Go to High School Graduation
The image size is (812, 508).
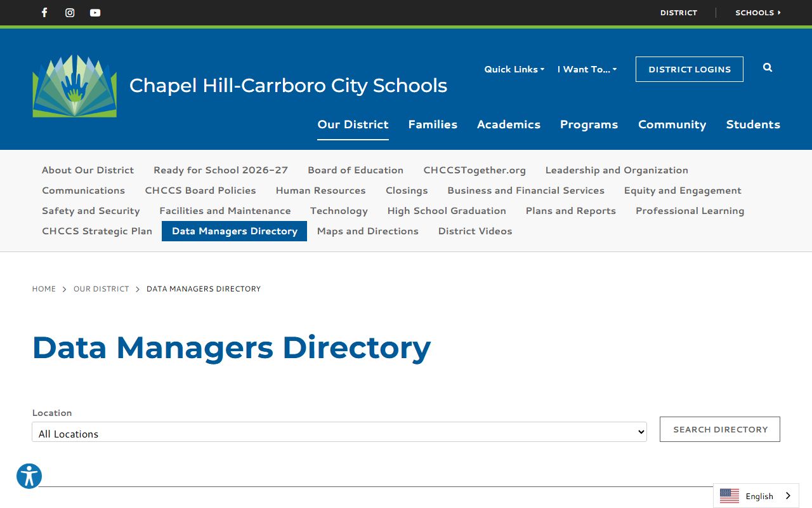pyautogui.click(x=447, y=211)
